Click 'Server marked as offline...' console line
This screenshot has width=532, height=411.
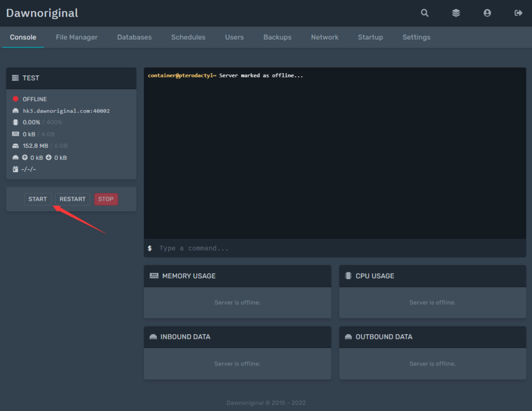click(261, 75)
